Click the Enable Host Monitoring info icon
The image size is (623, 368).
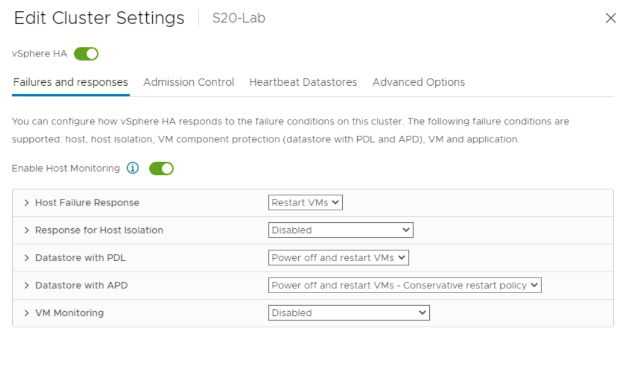click(133, 168)
